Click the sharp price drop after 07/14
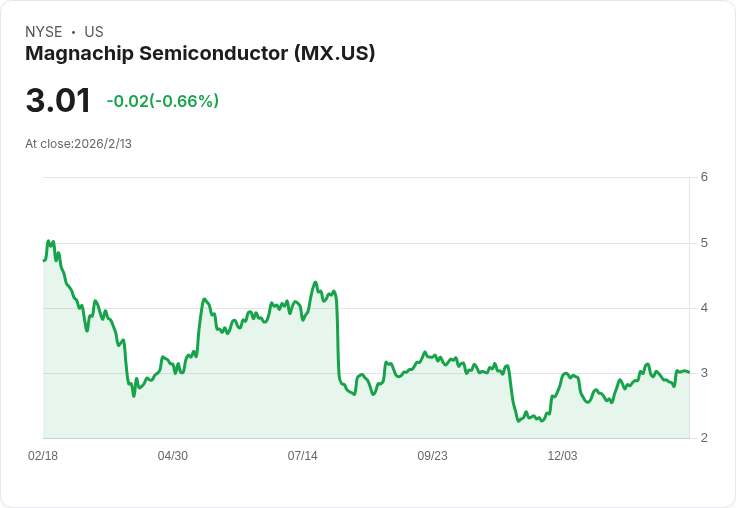The width and height of the screenshot is (736, 508). [x=337, y=336]
